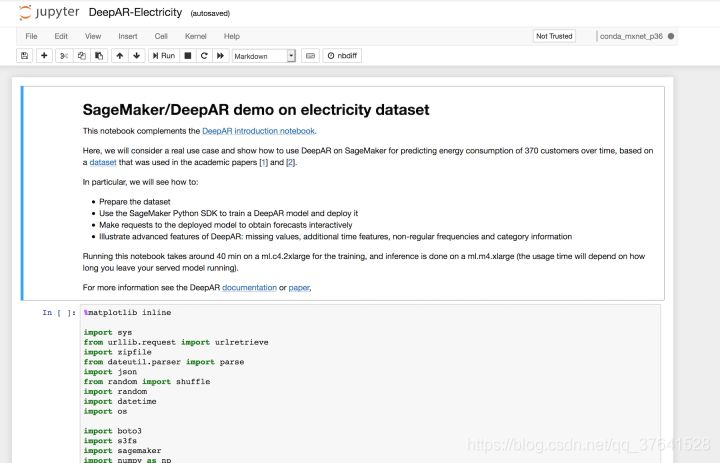This screenshot has height=463, width=720.
Task: Click the 'import json' code line
Action: (x=110, y=372)
